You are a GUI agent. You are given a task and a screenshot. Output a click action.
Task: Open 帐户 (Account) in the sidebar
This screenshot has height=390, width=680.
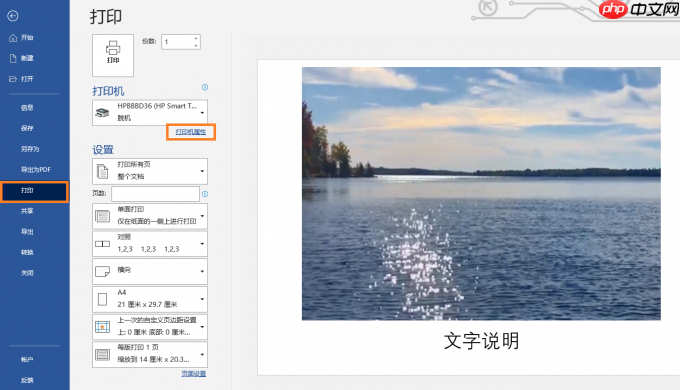(x=27, y=359)
